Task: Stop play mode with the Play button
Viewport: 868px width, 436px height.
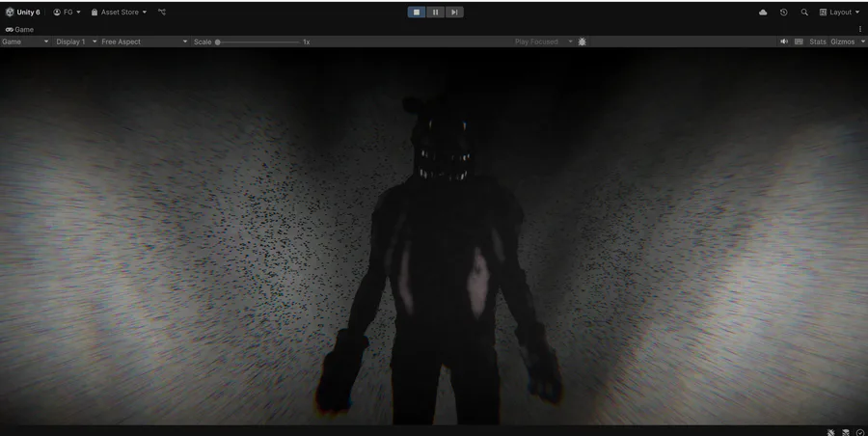Action: (x=417, y=13)
